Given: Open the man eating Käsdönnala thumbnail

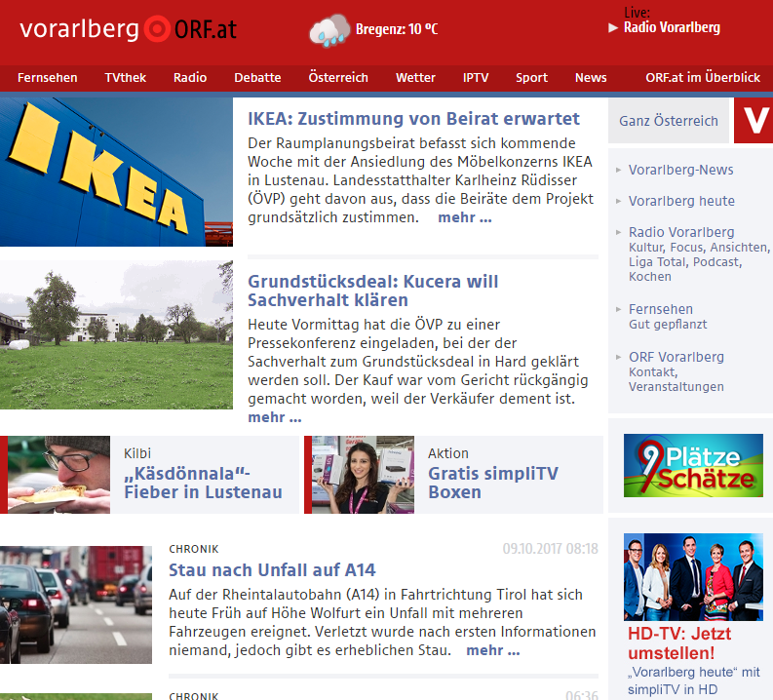Looking at the screenshot, I should click(58, 475).
